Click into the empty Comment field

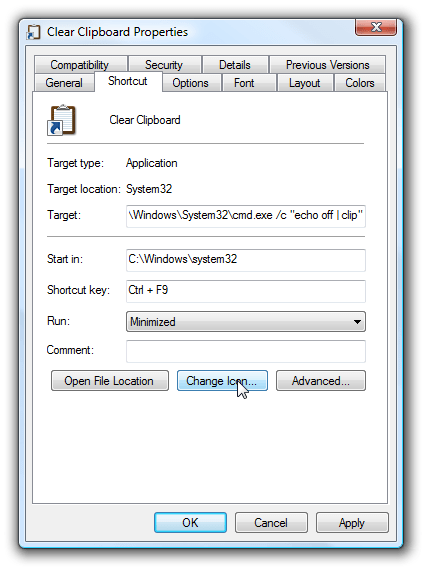[245, 351]
